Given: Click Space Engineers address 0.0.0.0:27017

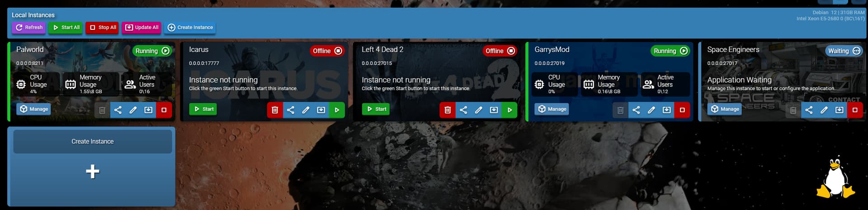Looking at the screenshot, I should (x=722, y=63).
